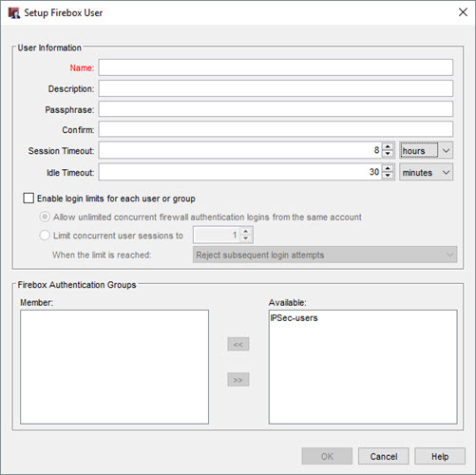476x475 pixels.
Task: Open the Session Timeout hours dropdown
Action: [x=426, y=150]
